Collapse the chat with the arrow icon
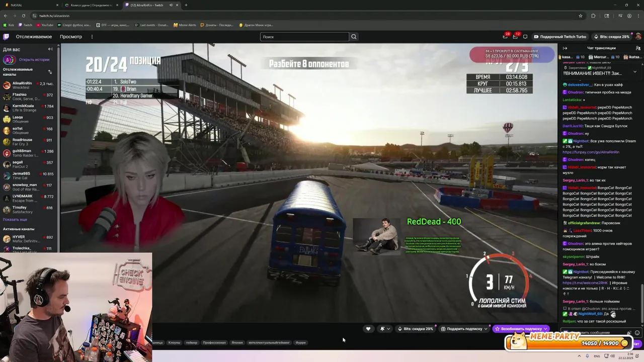Image resolution: width=644 pixels, height=362 pixels. click(565, 48)
